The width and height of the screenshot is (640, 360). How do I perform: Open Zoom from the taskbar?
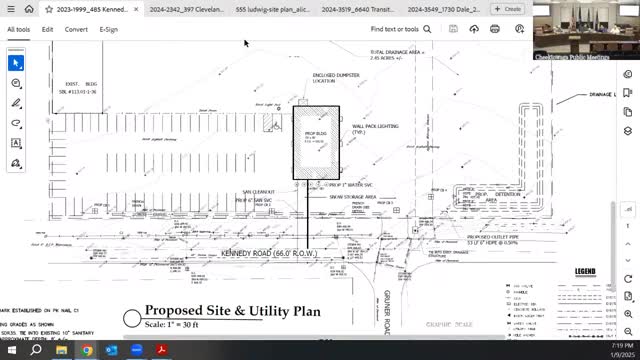click(137, 350)
